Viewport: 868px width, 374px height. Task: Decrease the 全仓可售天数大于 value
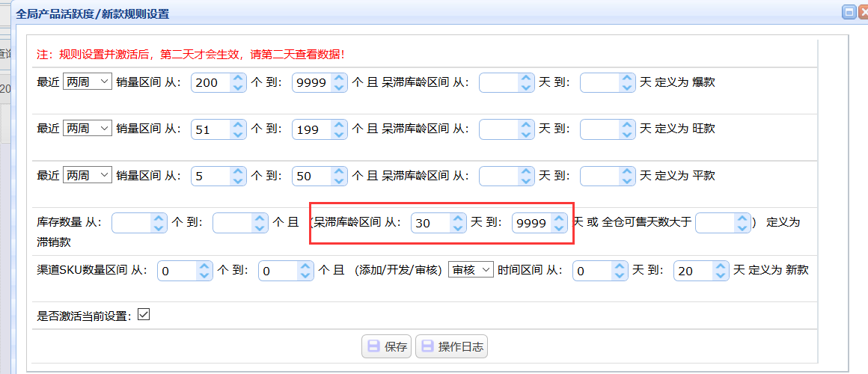pos(743,228)
